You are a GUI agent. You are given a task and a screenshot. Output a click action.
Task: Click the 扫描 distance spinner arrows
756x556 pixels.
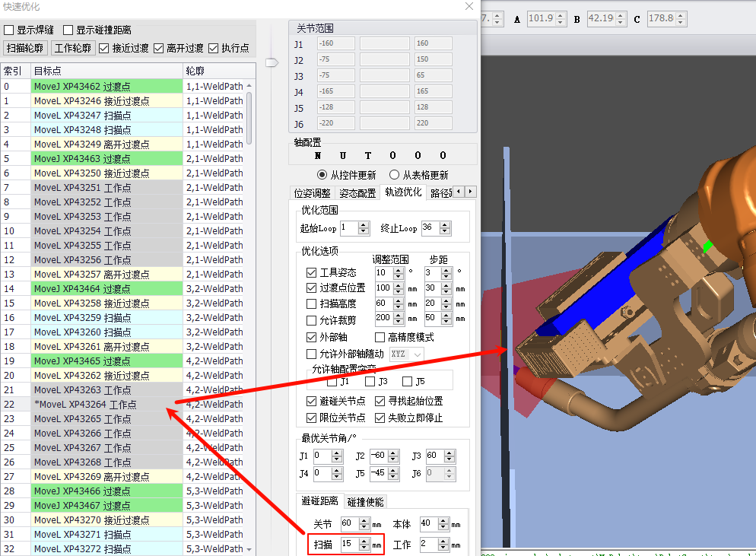[364, 545]
